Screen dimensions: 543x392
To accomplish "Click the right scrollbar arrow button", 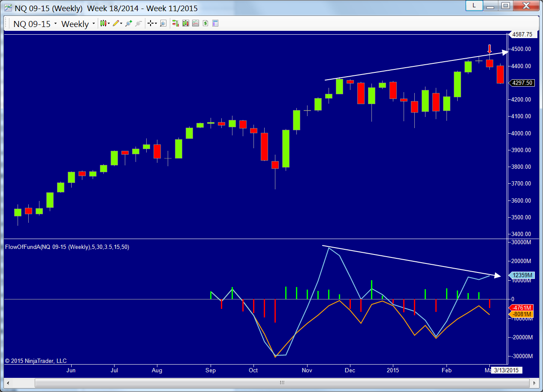I will click(534, 383).
